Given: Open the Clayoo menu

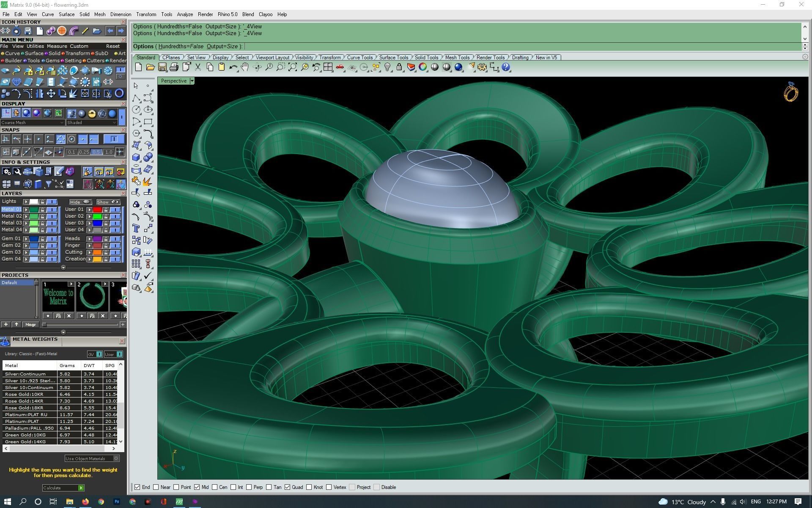Looking at the screenshot, I should (266, 14).
